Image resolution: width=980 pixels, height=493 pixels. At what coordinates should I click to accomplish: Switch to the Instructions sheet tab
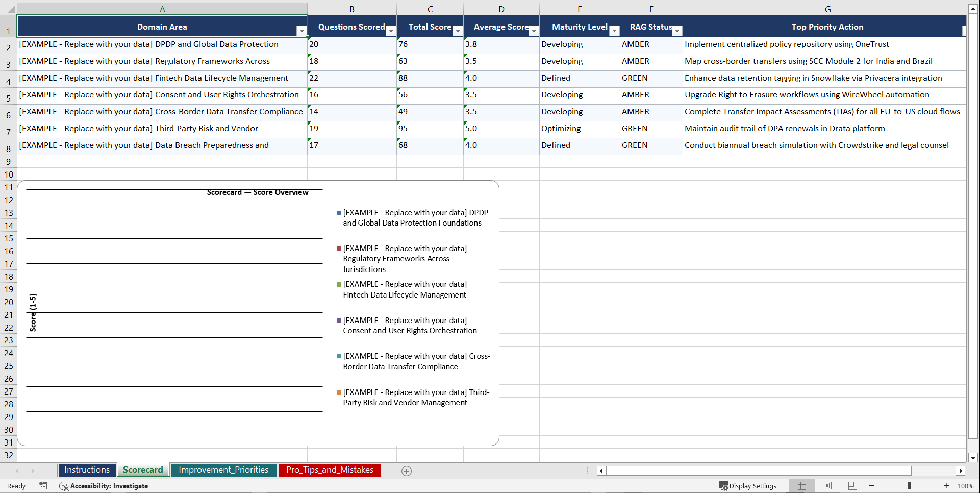87,470
